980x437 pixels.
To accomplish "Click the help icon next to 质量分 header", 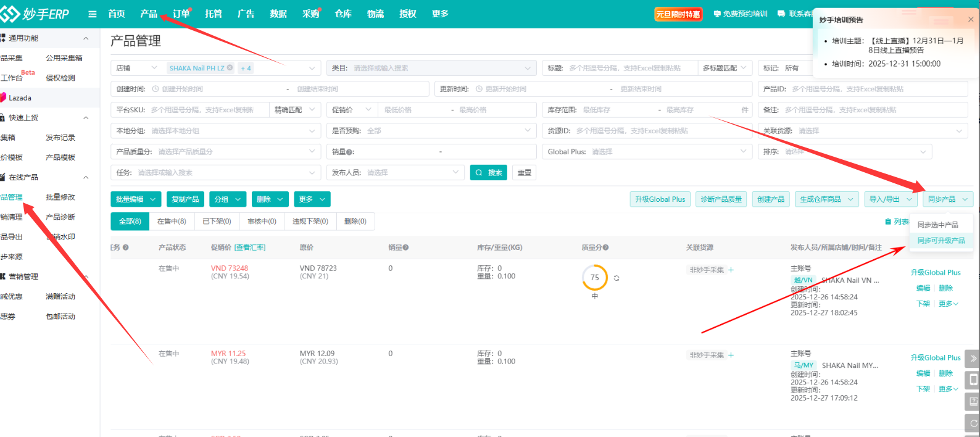I will [x=606, y=248].
